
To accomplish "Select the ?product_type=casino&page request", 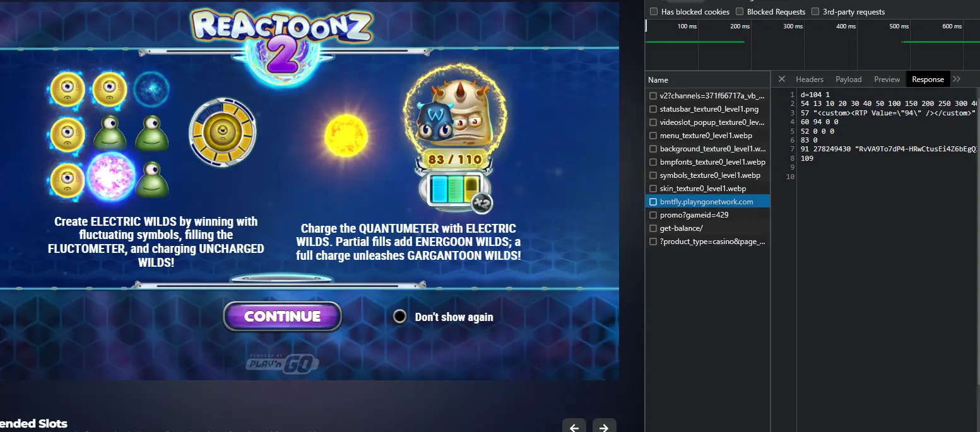I will pos(707,242).
